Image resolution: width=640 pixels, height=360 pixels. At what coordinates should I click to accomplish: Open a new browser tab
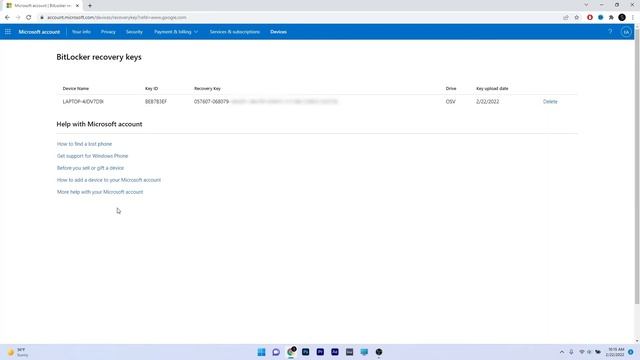point(90,6)
